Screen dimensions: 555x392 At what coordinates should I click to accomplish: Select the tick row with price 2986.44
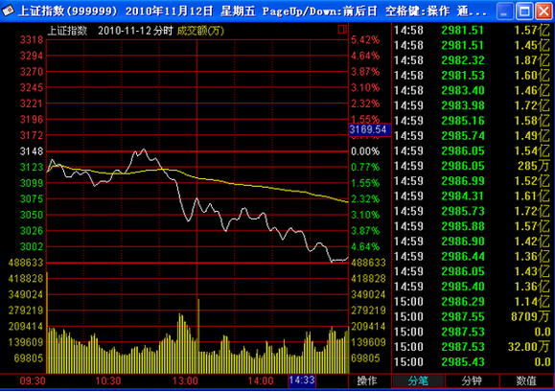pos(473,257)
